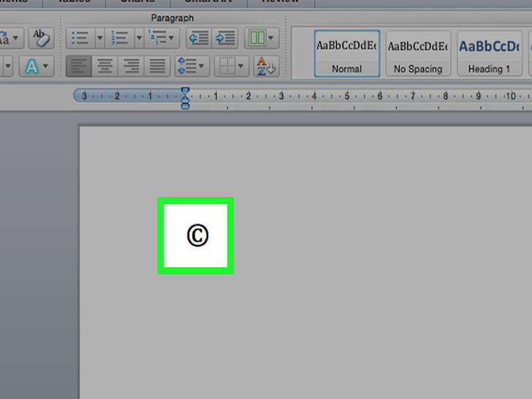Image resolution: width=532 pixels, height=399 pixels.
Task: Click the multilevel list icon
Action: click(x=157, y=38)
